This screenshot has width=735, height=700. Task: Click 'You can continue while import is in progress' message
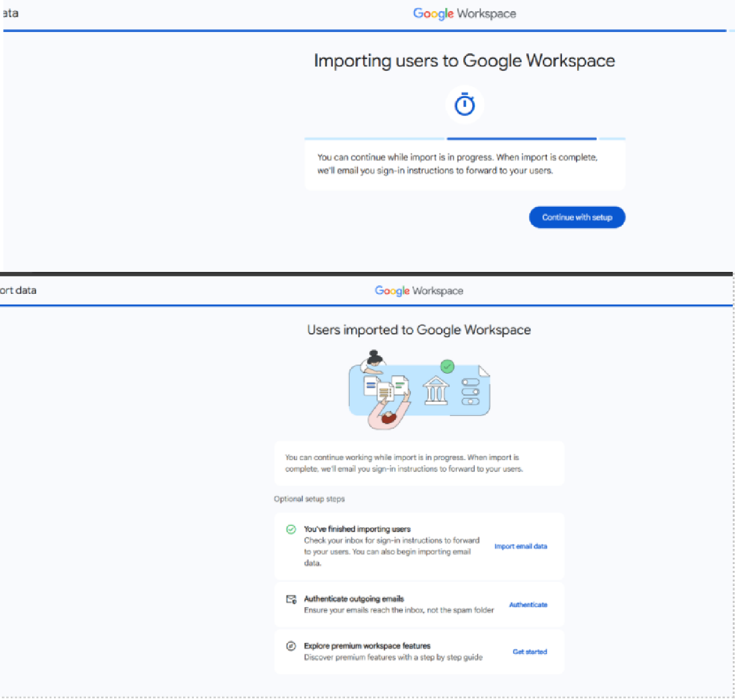click(457, 164)
